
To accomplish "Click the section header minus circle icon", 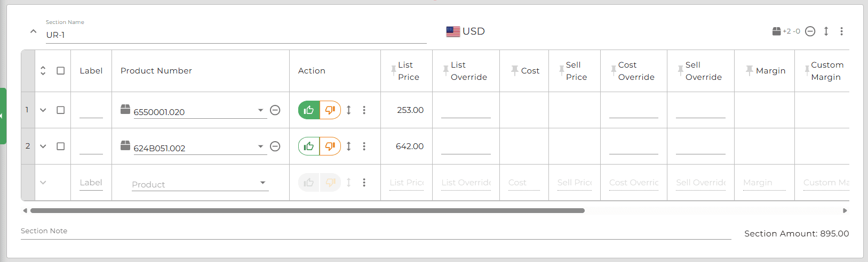I will pyautogui.click(x=810, y=31).
